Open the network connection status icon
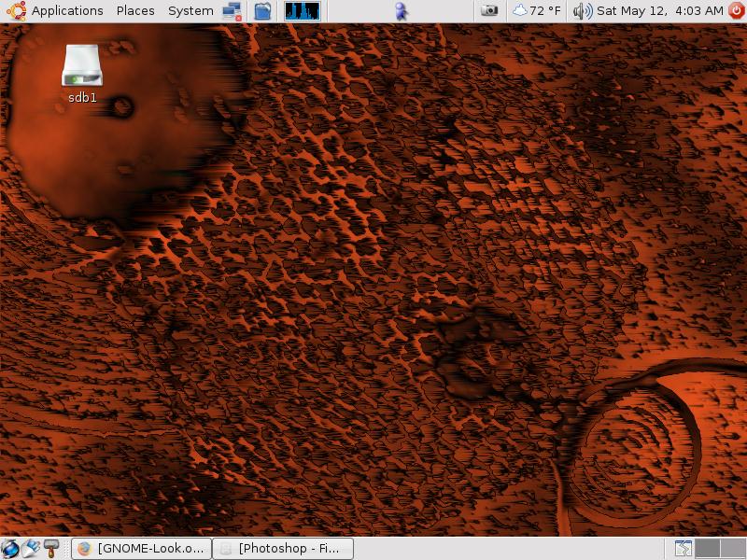Screen dimensions: 747x560 point(232,11)
